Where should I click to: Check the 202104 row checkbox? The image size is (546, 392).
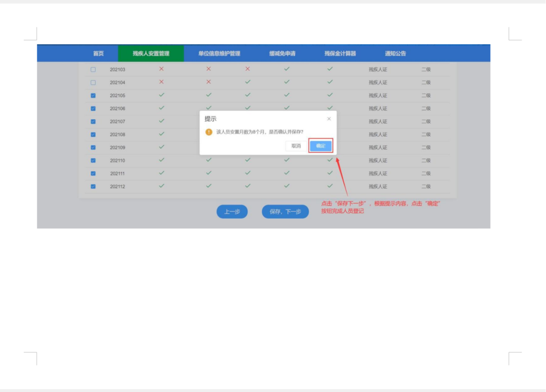tap(93, 83)
